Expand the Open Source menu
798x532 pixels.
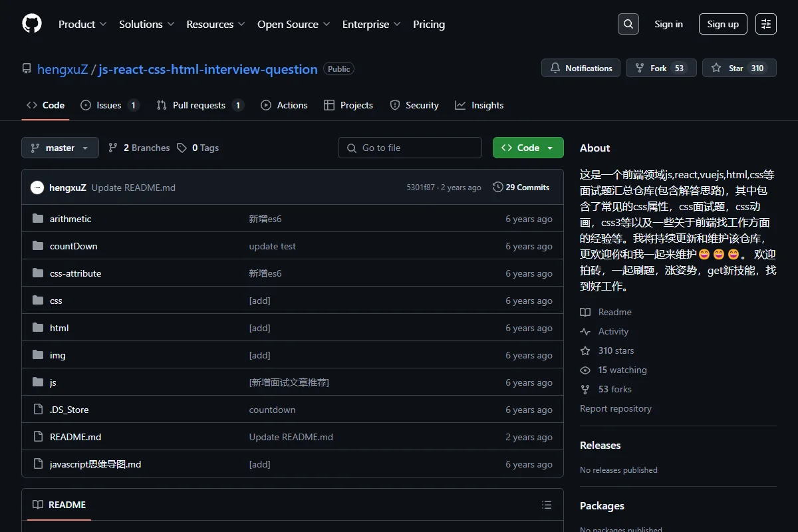point(293,24)
